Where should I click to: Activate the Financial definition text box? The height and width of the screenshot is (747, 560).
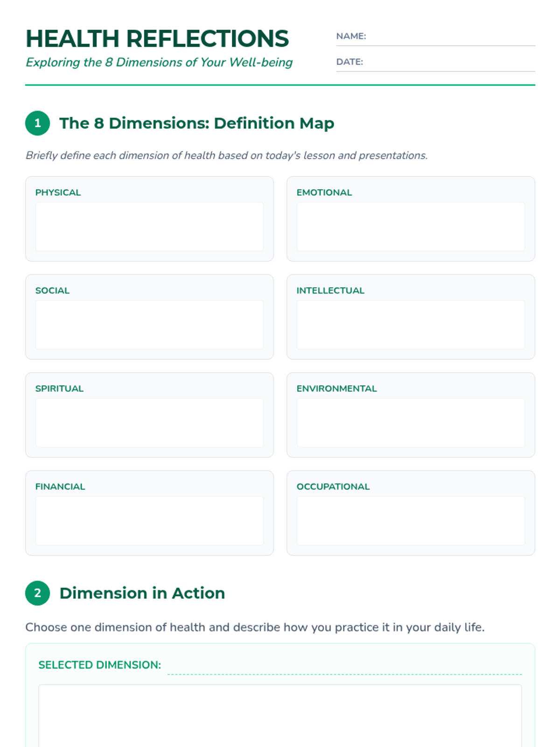[149, 521]
